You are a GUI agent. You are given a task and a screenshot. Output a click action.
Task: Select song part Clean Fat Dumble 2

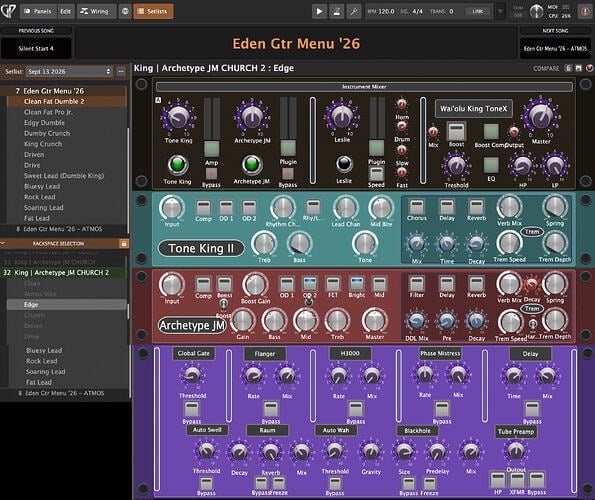(67, 101)
